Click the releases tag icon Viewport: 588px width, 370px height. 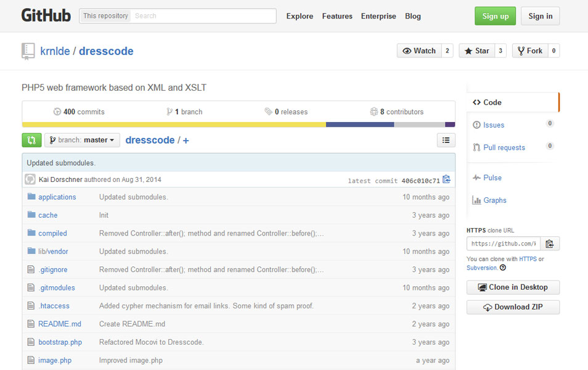pyautogui.click(x=268, y=112)
